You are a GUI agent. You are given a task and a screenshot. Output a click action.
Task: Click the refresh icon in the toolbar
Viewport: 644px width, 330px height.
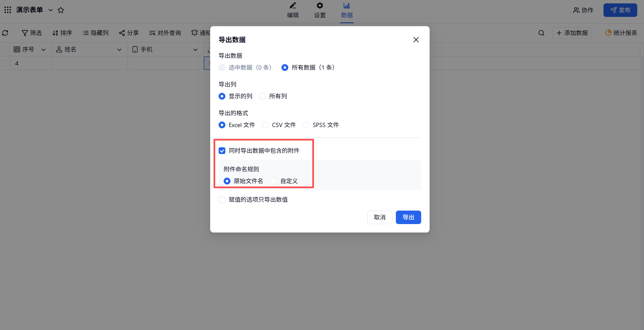pyautogui.click(x=5, y=33)
